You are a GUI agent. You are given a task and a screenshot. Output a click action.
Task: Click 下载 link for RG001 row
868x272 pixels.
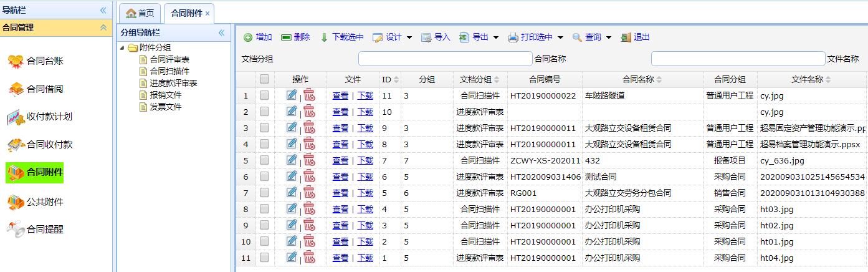[x=365, y=193]
